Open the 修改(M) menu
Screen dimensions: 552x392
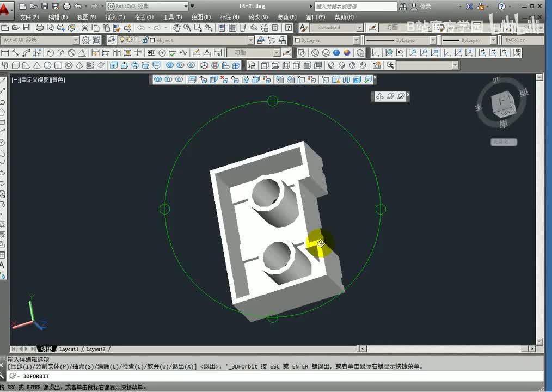pos(259,17)
